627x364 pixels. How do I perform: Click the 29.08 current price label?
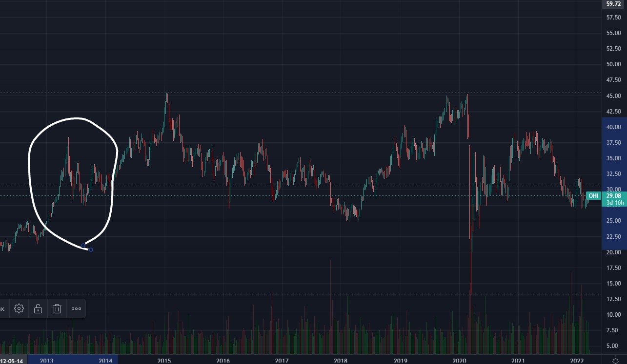(x=613, y=196)
